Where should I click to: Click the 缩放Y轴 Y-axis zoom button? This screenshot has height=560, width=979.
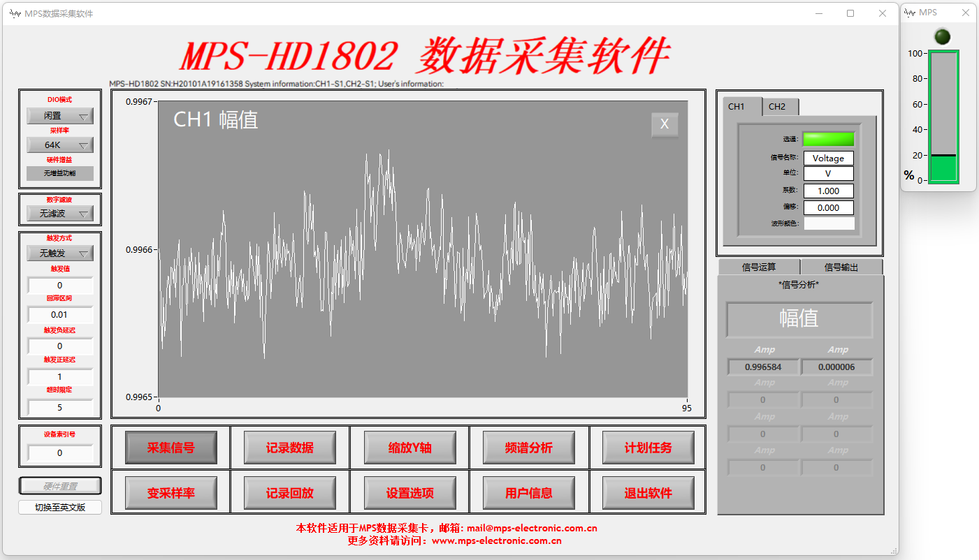409,447
